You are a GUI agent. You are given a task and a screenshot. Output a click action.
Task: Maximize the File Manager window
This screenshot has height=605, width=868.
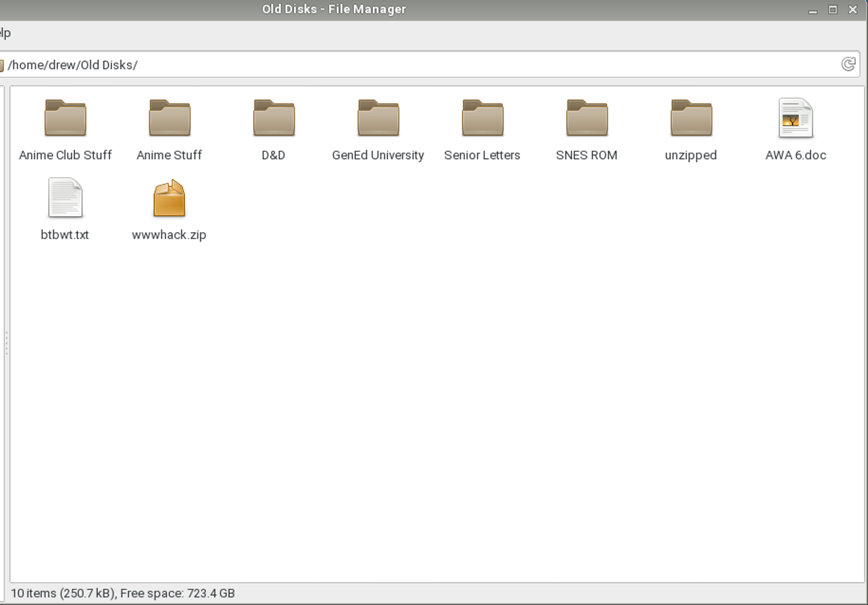[x=833, y=10]
